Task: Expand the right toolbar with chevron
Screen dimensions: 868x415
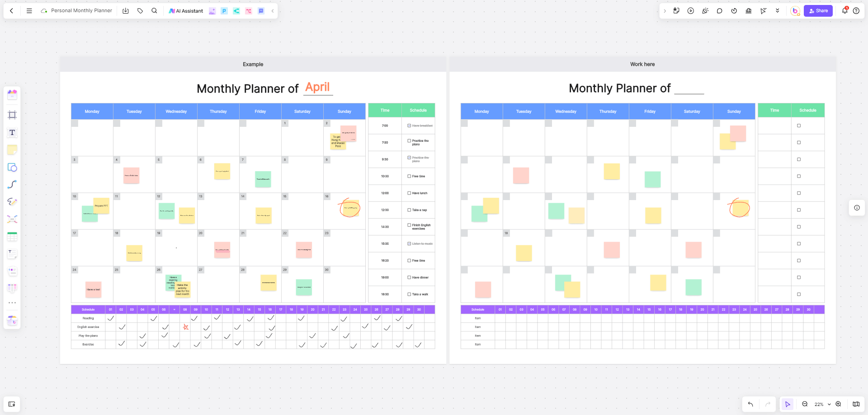Action: [665, 11]
